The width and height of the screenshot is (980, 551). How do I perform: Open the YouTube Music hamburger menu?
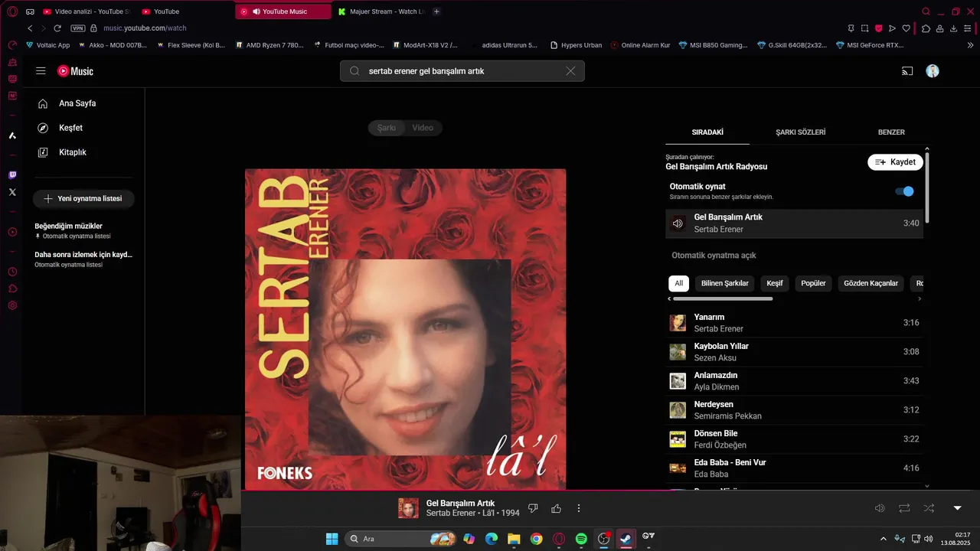[41, 71]
